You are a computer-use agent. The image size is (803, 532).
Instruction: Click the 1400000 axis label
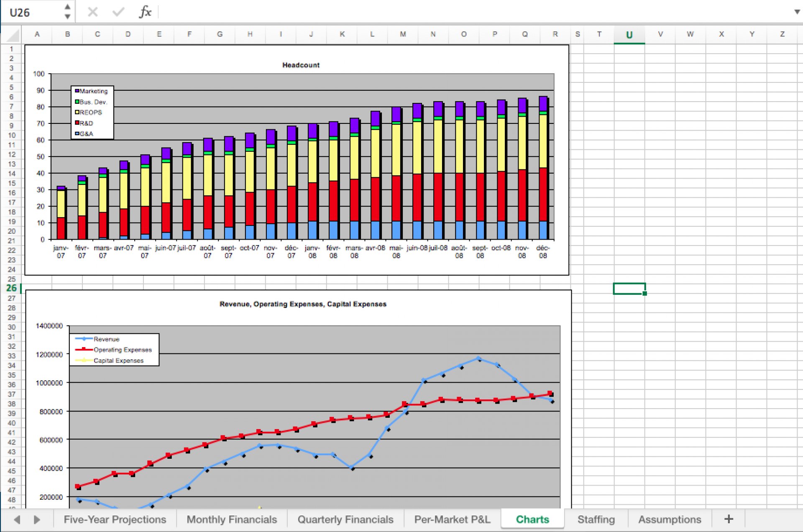tap(49, 326)
